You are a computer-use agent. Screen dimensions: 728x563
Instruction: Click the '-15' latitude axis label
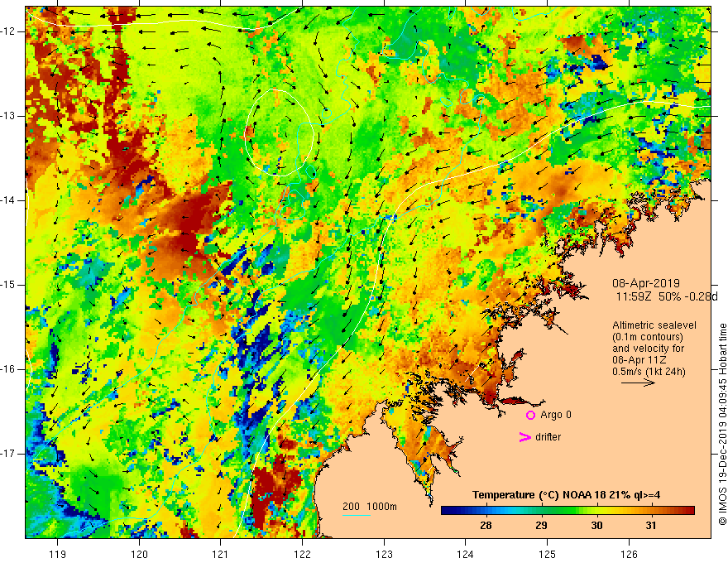[x=8, y=285]
